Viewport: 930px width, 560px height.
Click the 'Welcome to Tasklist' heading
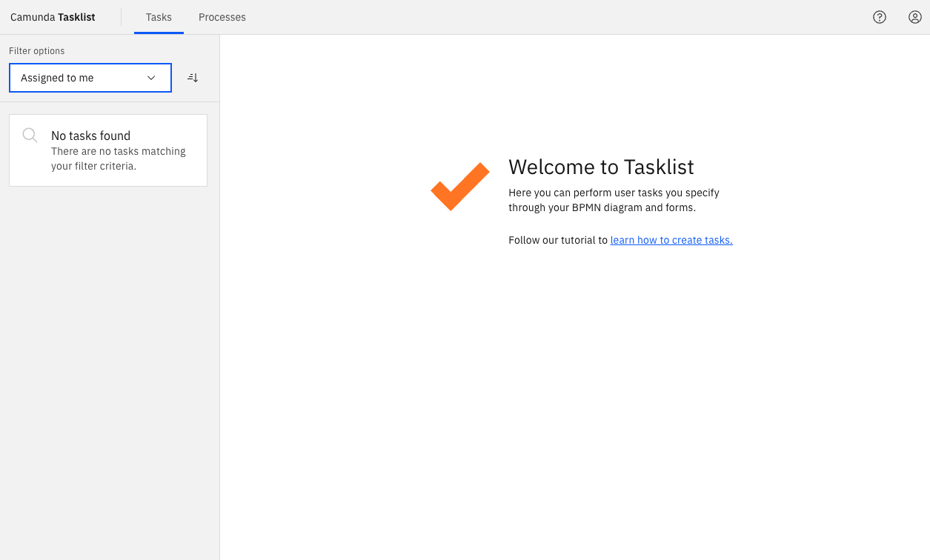tap(601, 167)
